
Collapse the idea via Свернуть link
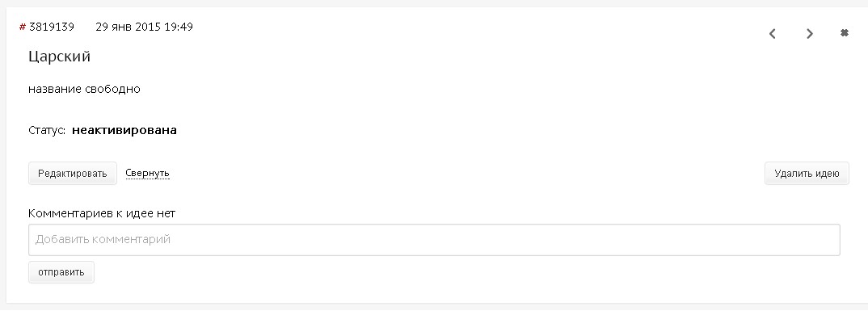(147, 173)
